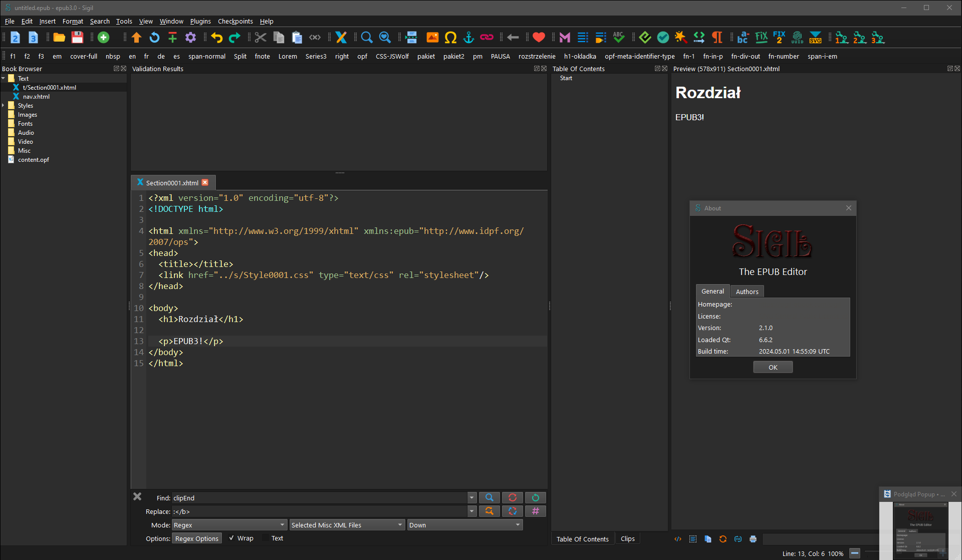Screen dimensions: 962x560
Task: Click the Regex Options button
Action: (197, 538)
